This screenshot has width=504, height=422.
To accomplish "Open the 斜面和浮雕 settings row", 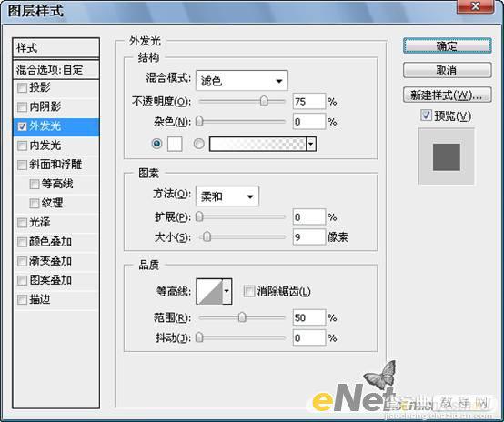I will pyautogui.click(x=56, y=165).
